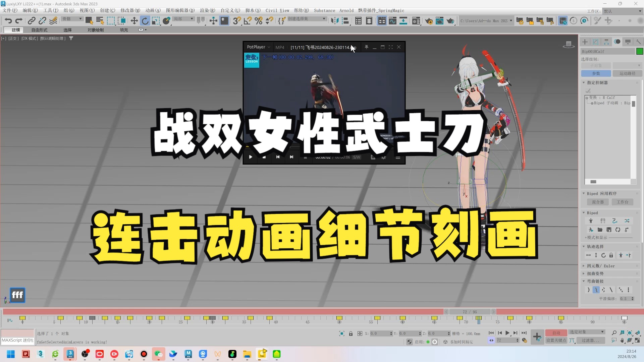Open the Utilities wrench panel tab
This screenshot has width=644, height=362.
pos(638,42)
